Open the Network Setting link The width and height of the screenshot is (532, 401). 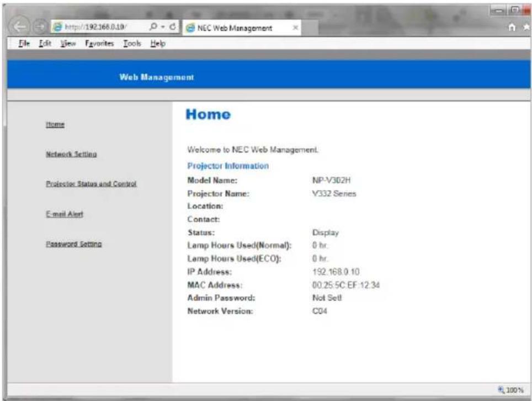point(71,154)
